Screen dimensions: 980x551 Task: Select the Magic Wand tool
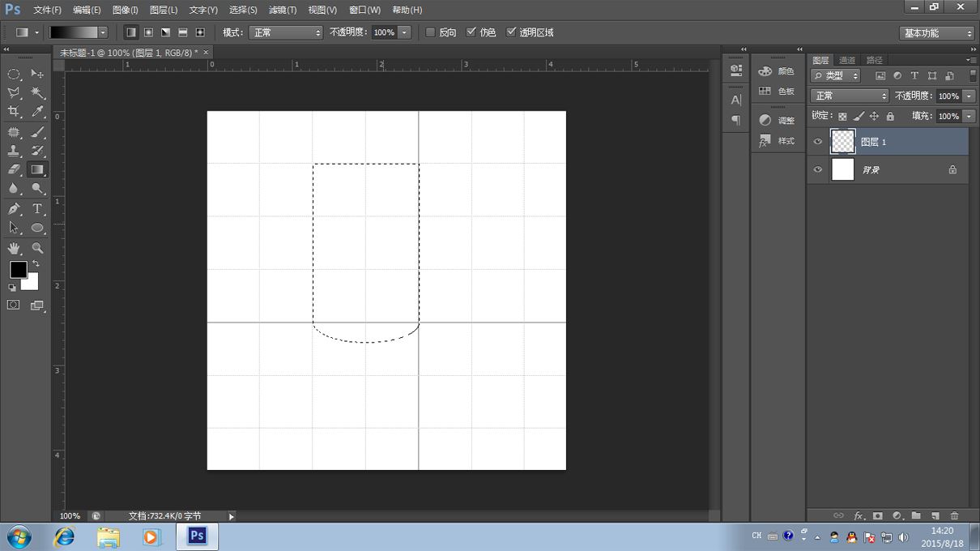37,93
